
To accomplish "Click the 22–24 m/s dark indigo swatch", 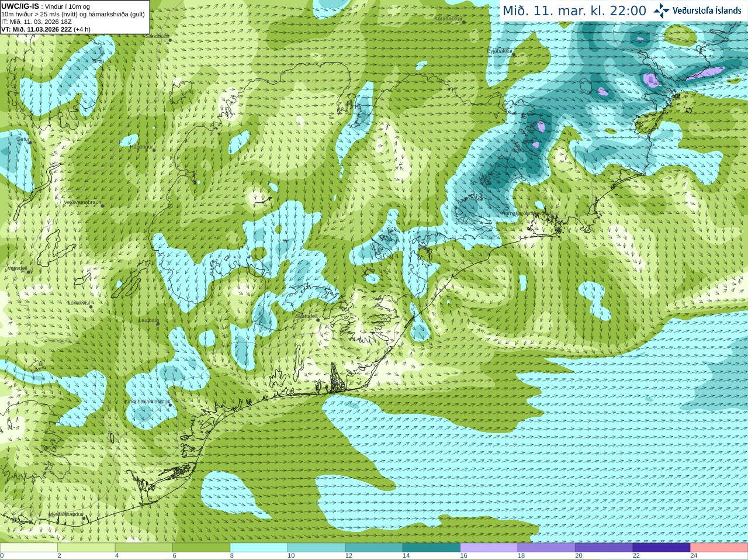I will [x=662, y=548].
